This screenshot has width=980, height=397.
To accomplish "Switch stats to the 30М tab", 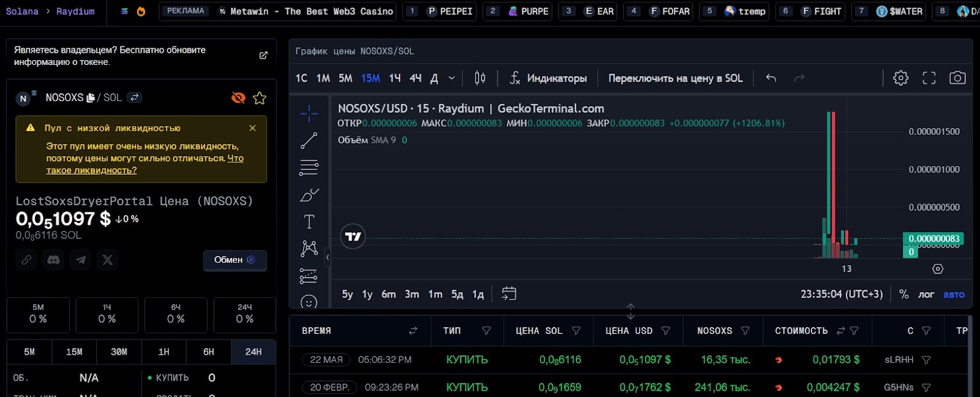I will [x=119, y=352].
